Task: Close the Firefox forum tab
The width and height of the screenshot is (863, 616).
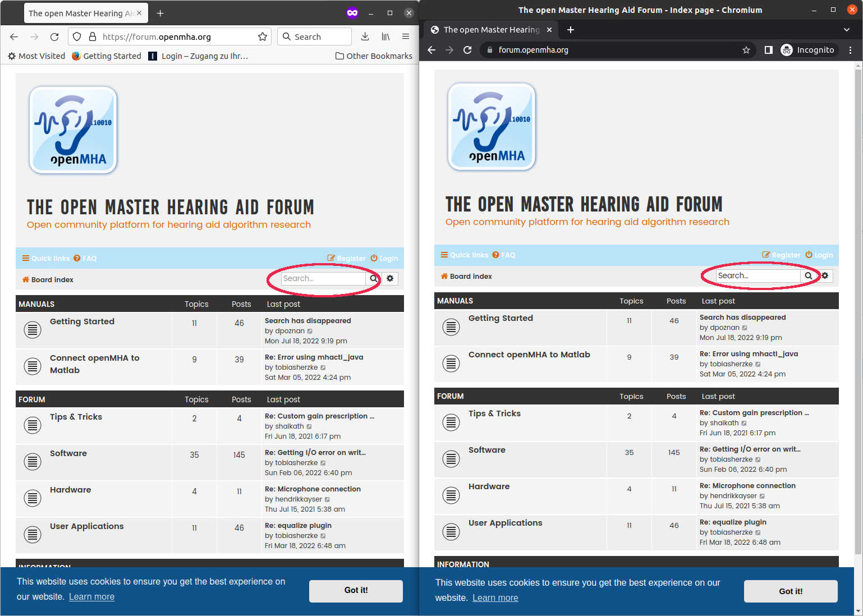Action: click(x=139, y=13)
